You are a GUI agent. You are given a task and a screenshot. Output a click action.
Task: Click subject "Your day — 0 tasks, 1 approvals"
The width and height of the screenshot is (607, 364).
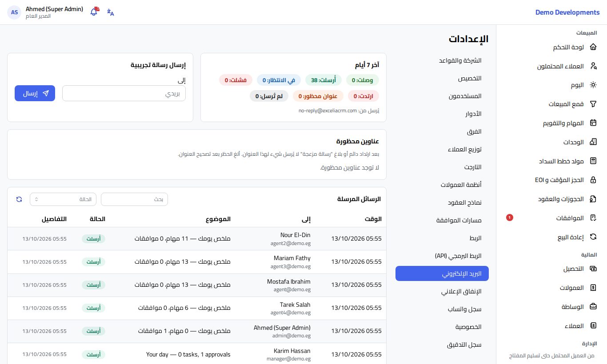pyautogui.click(x=188, y=354)
